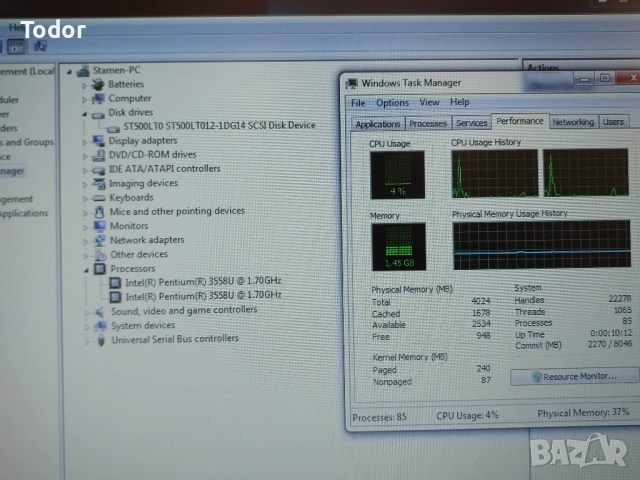Viewport: 640px width, 480px height.
Task: Switch to the Processes tab
Action: coord(428,123)
